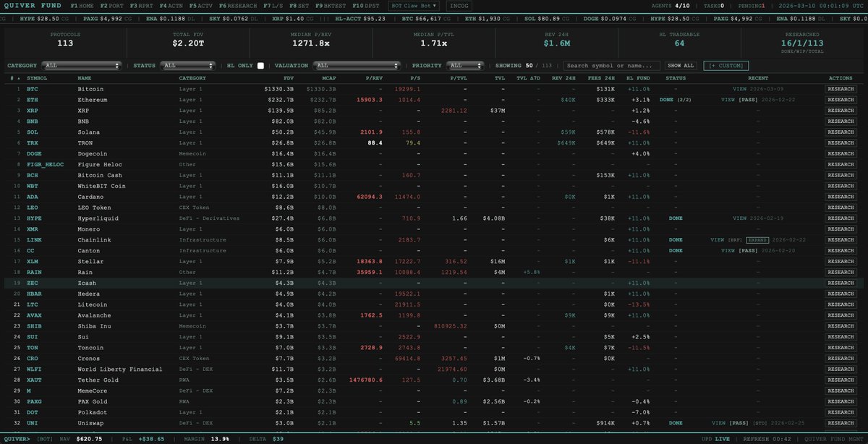Click the TOTAL FDV $2.20T card
The width and height of the screenshot is (868, 444).
pos(188,42)
